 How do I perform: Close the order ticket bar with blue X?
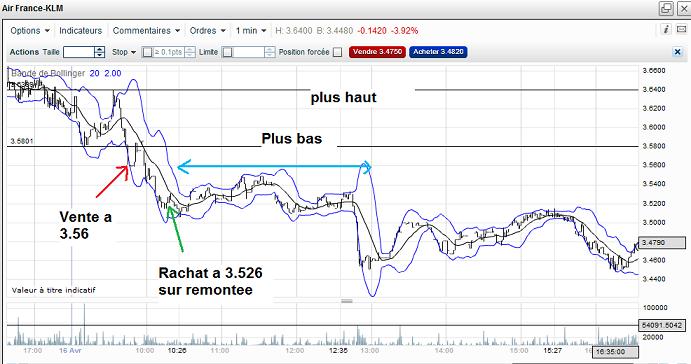(x=678, y=52)
